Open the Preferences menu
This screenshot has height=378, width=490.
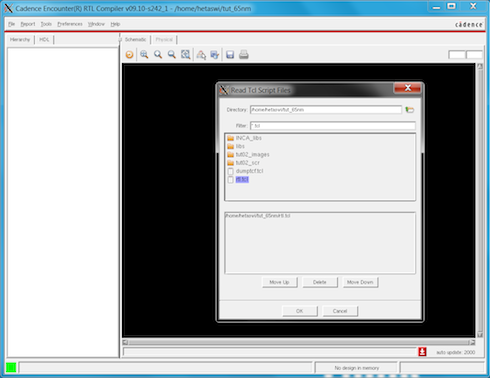point(70,24)
